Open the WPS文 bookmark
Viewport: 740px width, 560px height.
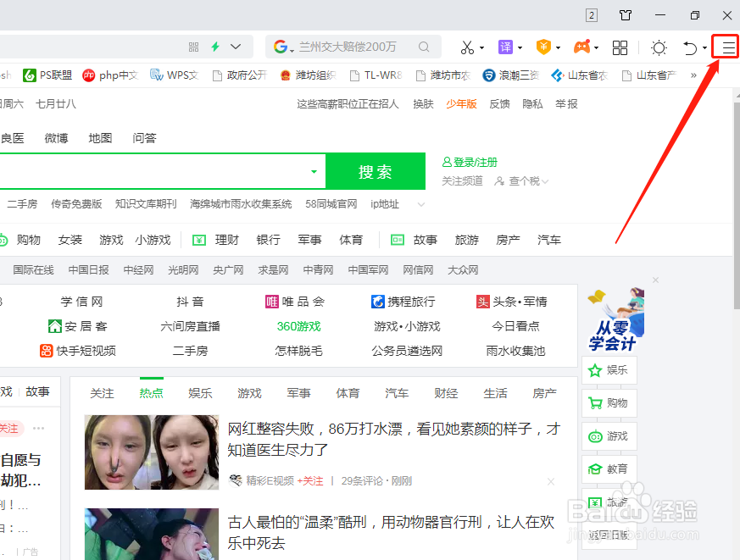click(175, 75)
